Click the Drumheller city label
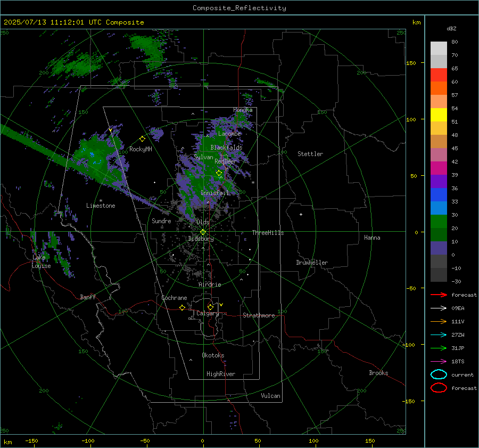 312,263
